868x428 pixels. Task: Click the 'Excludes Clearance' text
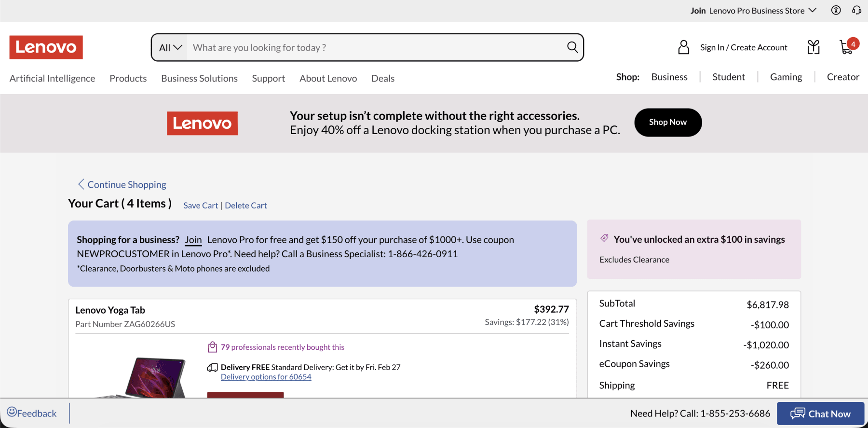coord(634,260)
